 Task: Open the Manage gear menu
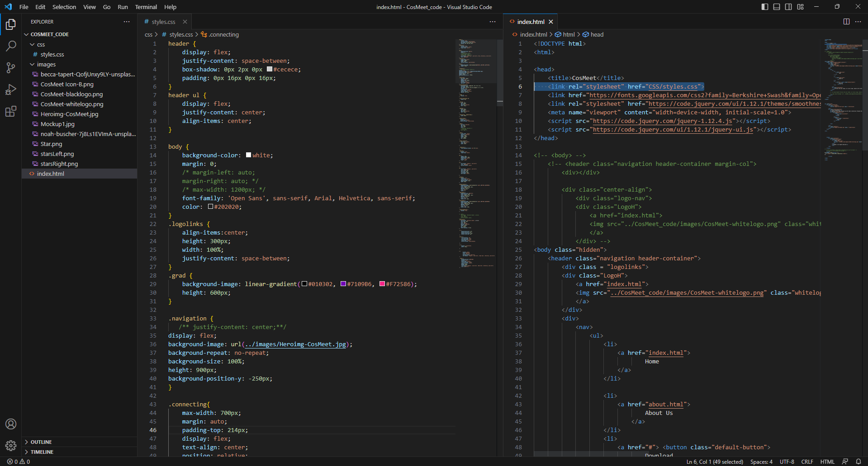coord(11,446)
